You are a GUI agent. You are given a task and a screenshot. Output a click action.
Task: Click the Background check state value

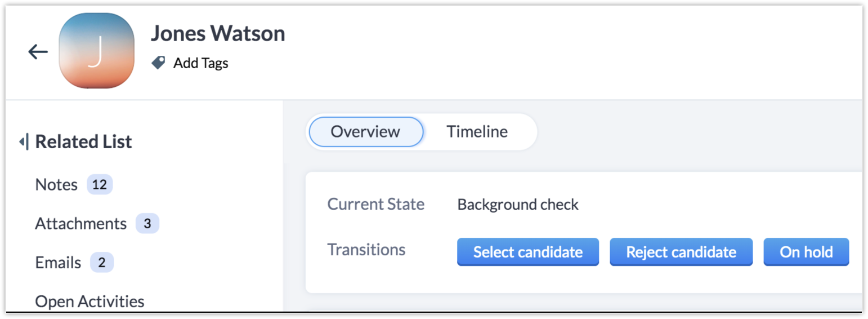coord(518,204)
